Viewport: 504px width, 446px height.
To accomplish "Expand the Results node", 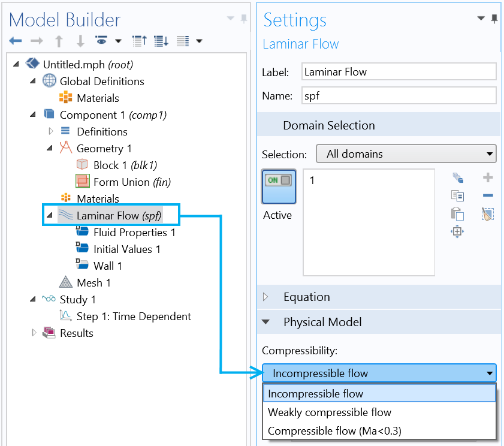I will 34,333.
